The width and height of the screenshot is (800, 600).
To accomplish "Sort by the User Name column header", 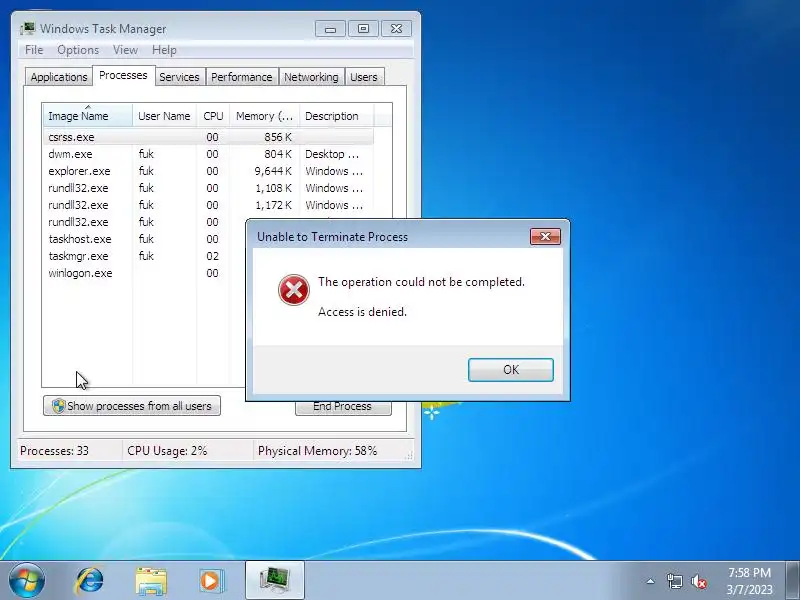I will (x=164, y=116).
